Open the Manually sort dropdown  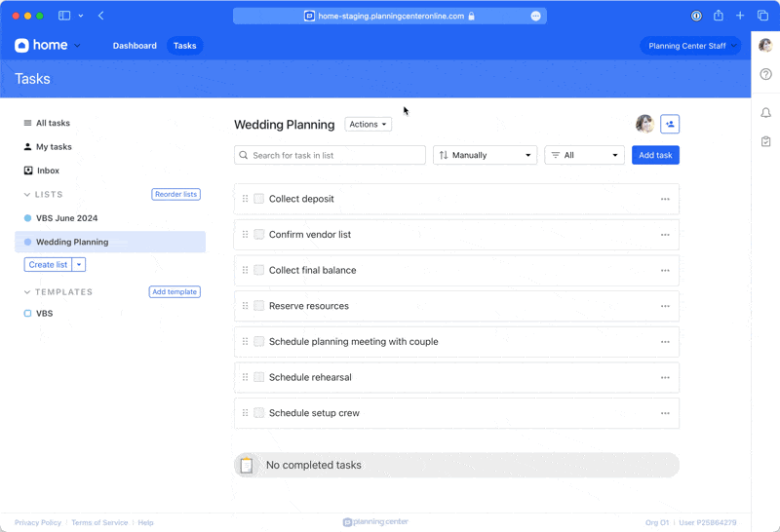tap(485, 155)
